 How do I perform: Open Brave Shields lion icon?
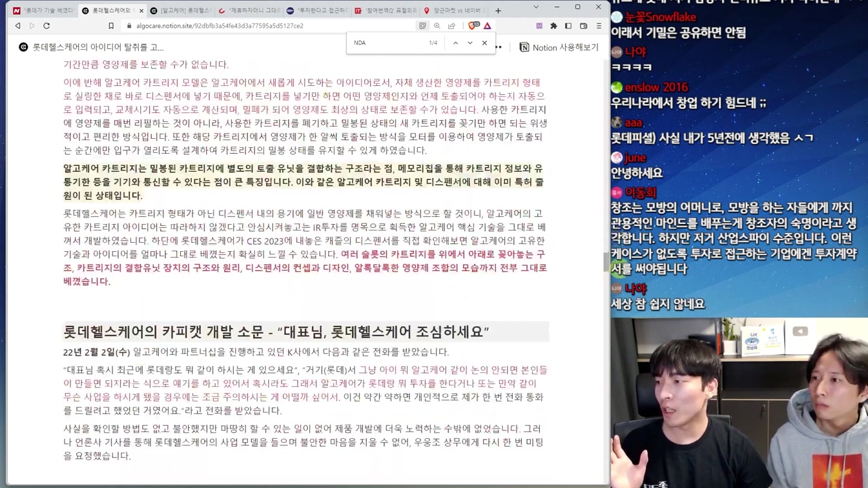tap(473, 26)
